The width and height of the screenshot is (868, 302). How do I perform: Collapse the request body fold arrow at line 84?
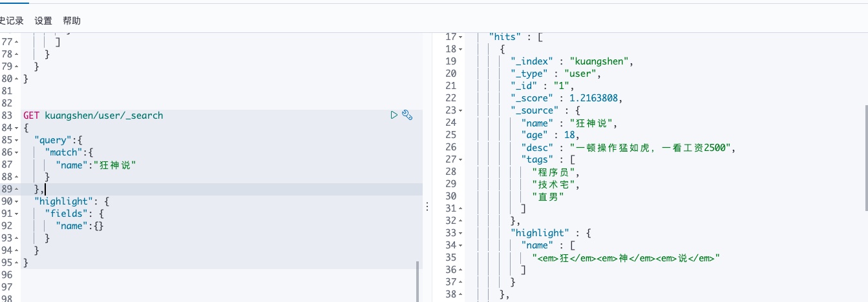point(16,128)
